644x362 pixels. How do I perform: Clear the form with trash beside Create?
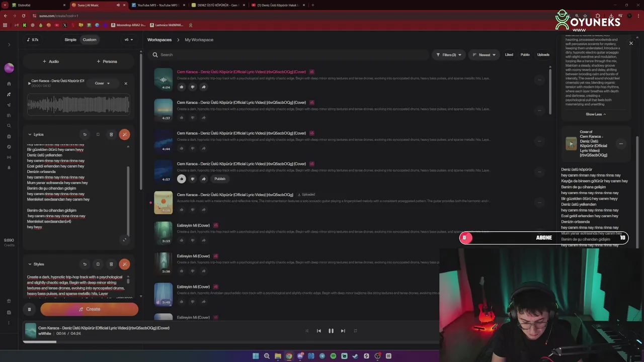29,309
